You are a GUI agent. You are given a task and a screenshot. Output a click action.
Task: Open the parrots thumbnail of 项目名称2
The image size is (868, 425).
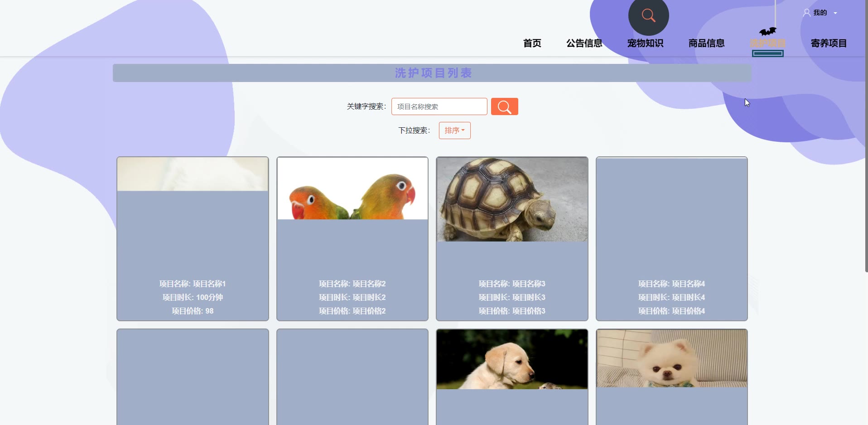point(352,188)
